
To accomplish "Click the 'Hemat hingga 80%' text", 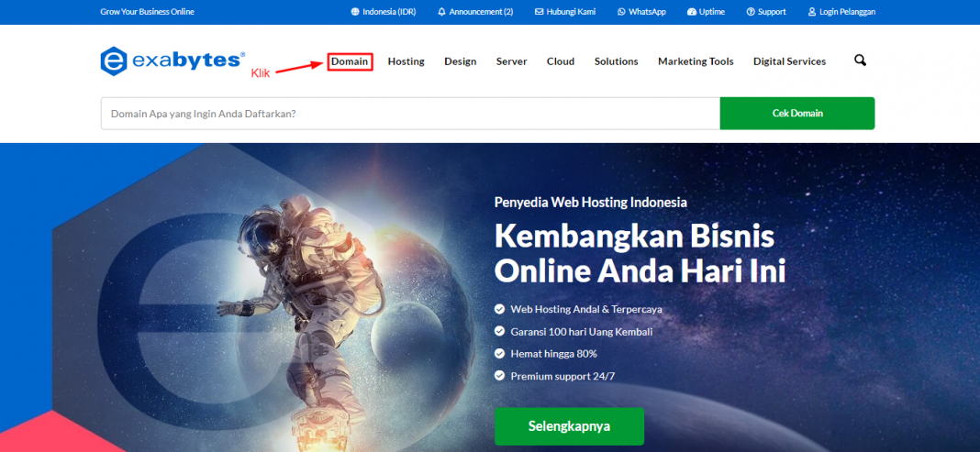I will tap(553, 354).
